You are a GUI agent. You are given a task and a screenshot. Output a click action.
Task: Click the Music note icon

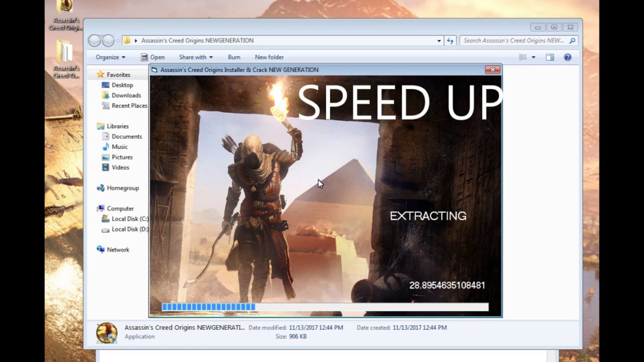[106, 147]
